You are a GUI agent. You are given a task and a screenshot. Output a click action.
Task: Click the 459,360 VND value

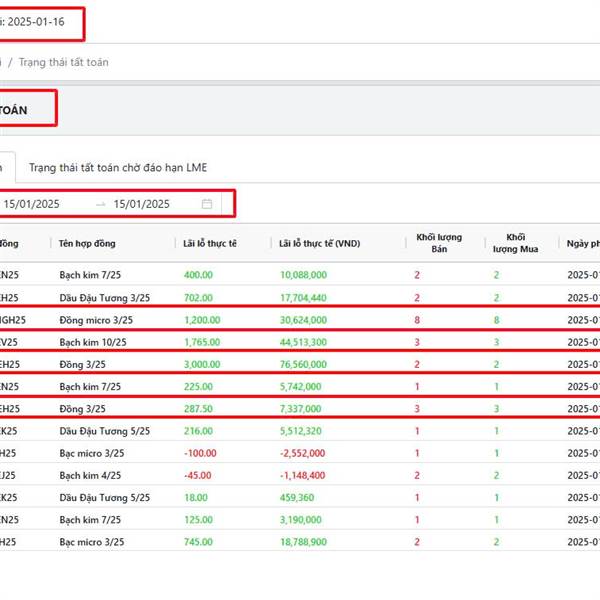click(x=297, y=497)
